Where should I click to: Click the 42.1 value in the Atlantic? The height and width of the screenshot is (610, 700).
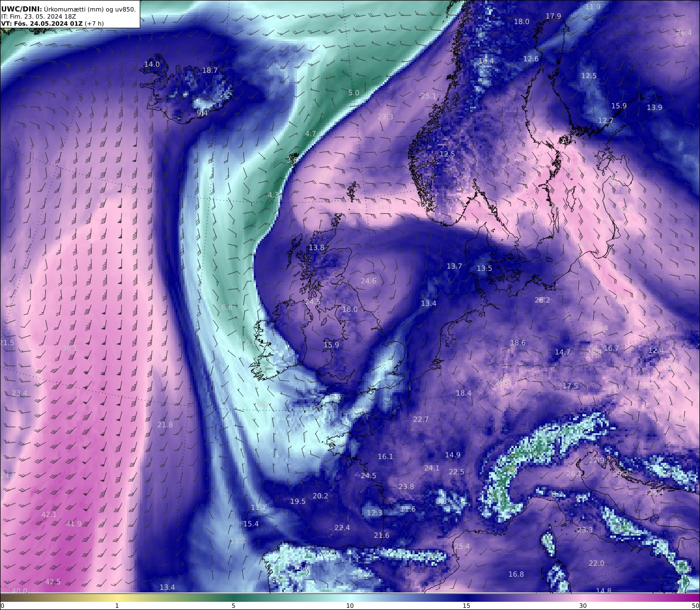coord(49,514)
